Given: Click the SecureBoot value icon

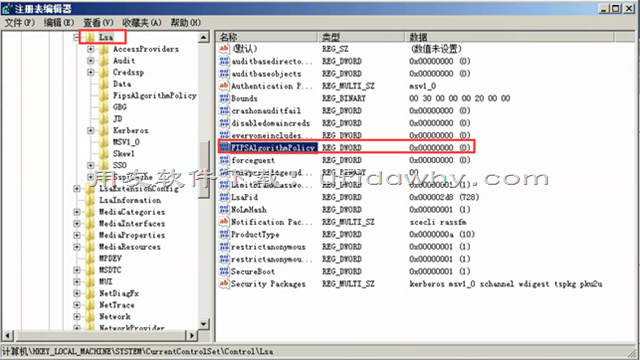Looking at the screenshot, I should click(x=224, y=271).
